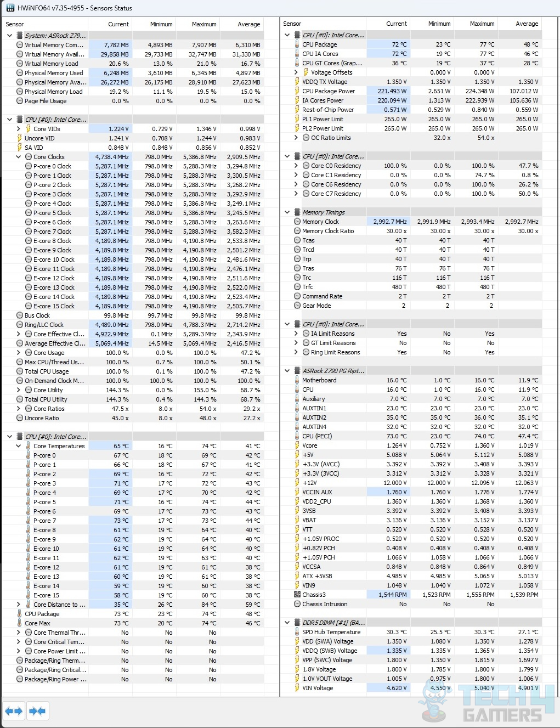Select the Physical Memory Used row

(x=133, y=73)
